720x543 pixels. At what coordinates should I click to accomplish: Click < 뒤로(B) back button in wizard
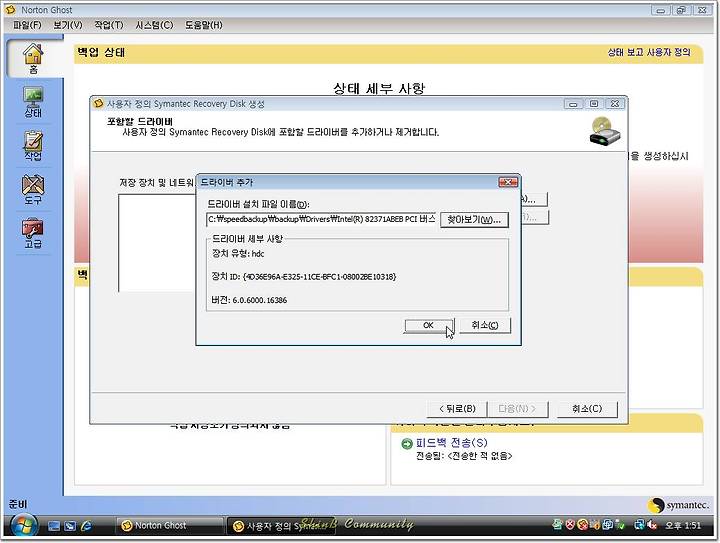457,409
